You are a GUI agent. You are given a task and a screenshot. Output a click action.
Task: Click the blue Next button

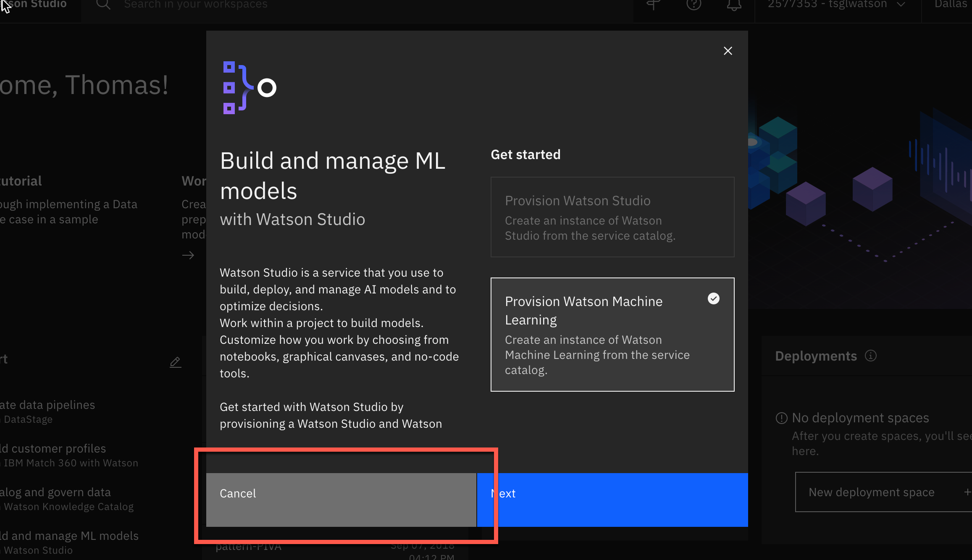point(612,500)
